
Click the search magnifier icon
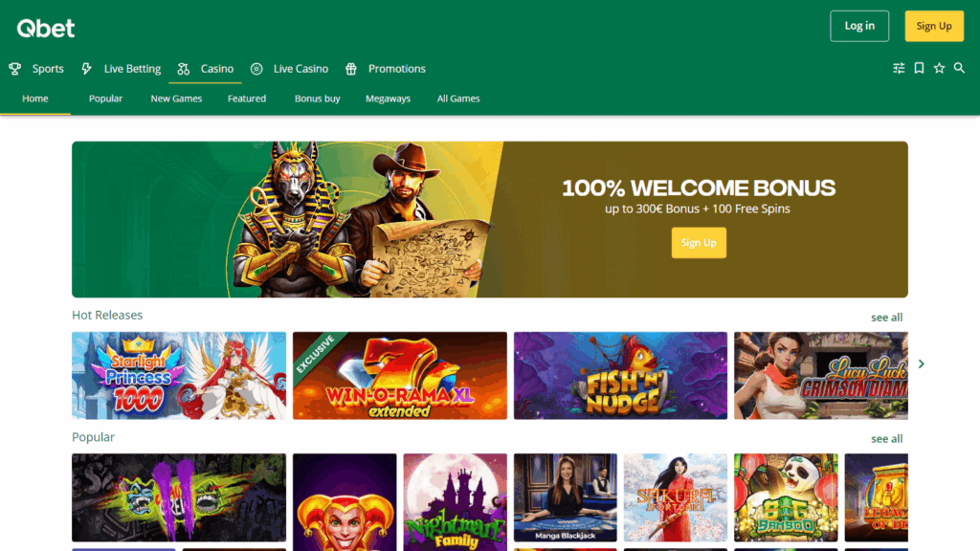pos(959,68)
